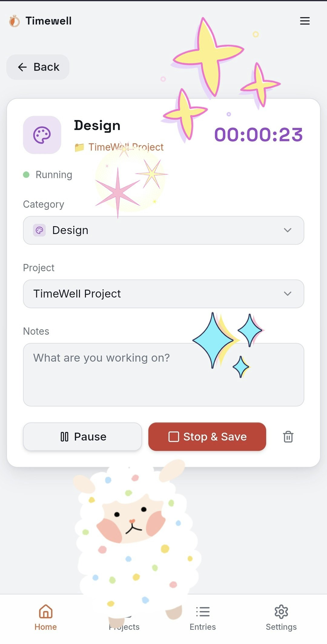Open the Entries list icon
Screen dimensions: 327x644
[x=203, y=612]
